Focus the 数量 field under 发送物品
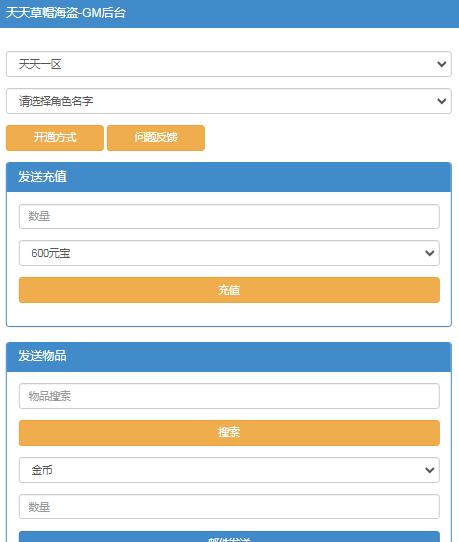The image size is (459, 542). point(229,507)
